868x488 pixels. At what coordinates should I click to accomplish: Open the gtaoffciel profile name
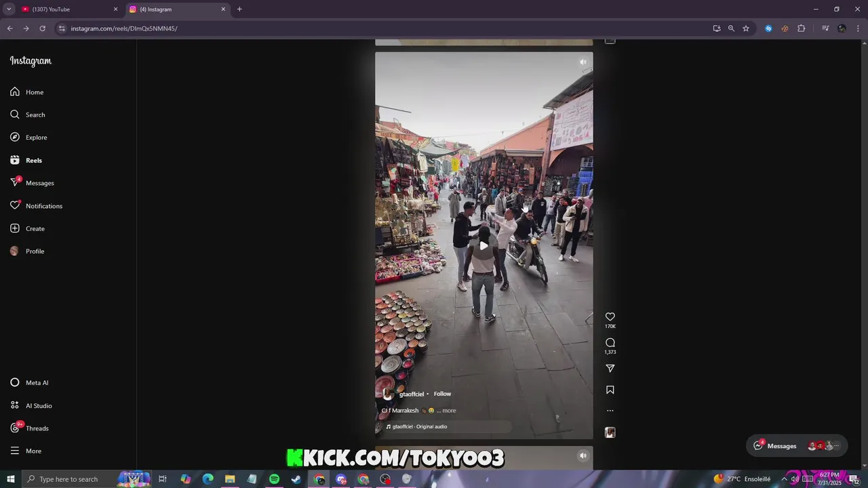411,394
